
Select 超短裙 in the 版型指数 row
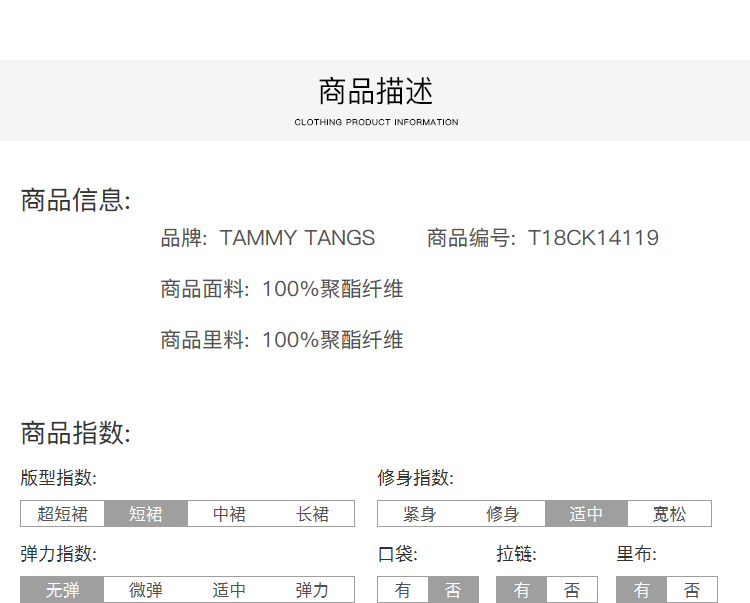62,514
